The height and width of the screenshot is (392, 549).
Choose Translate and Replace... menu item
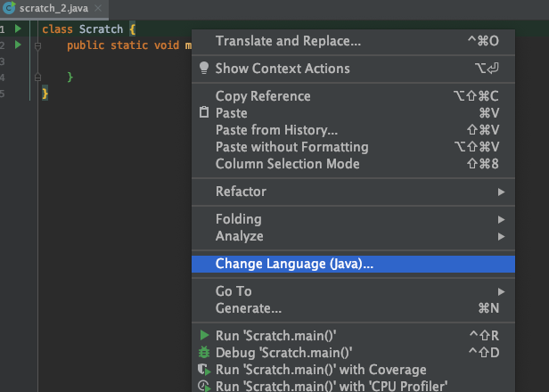353,41
